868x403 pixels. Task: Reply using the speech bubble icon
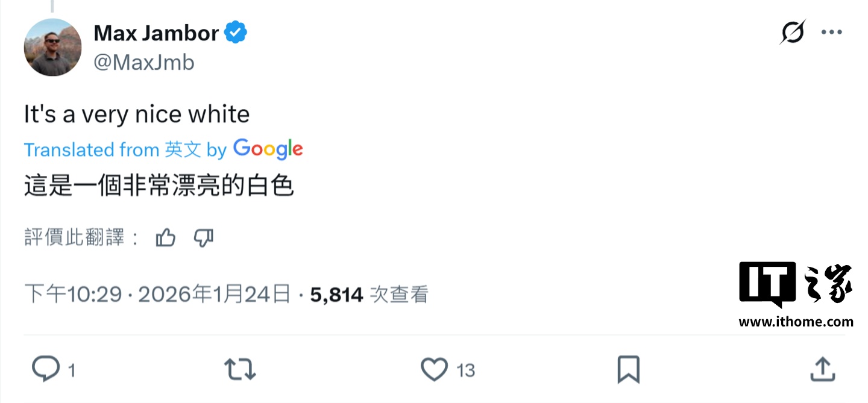tap(46, 369)
